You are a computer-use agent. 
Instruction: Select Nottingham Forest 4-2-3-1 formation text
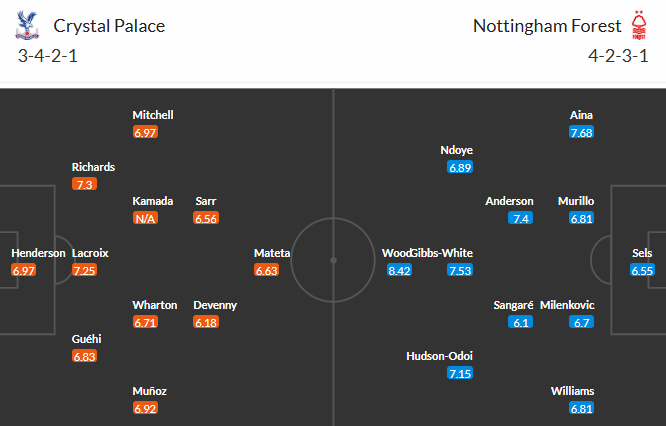[619, 55]
